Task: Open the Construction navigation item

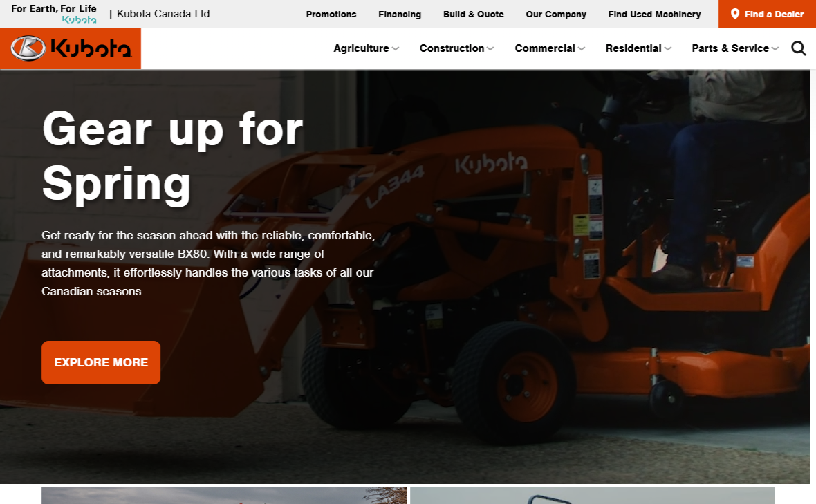Action: click(452, 48)
